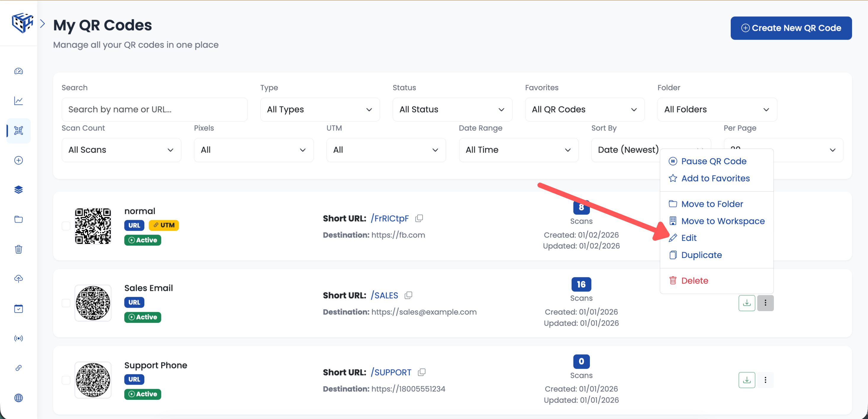Click the trash bin icon in sidebar
868x419 pixels.
pos(19,249)
